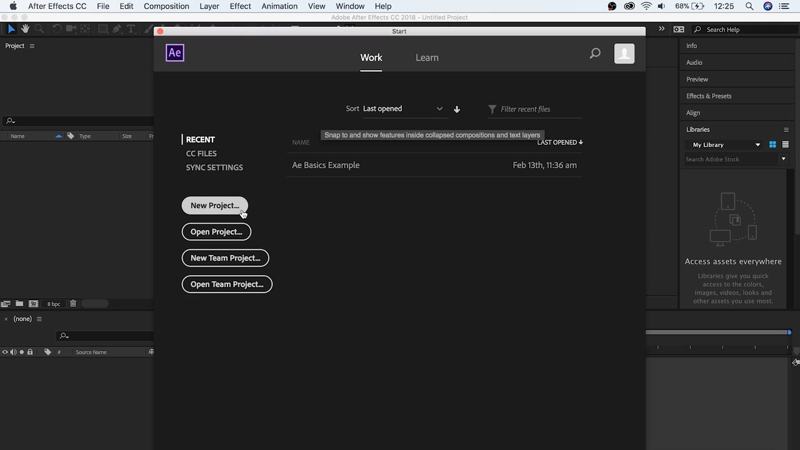Select the Zoom tool in toolbar

(39, 29)
